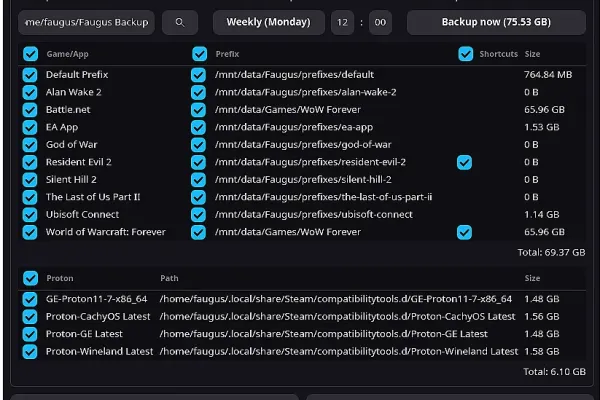Click the 1.53 GB size for EA App
The height and width of the screenshot is (400, 600).
541,127
